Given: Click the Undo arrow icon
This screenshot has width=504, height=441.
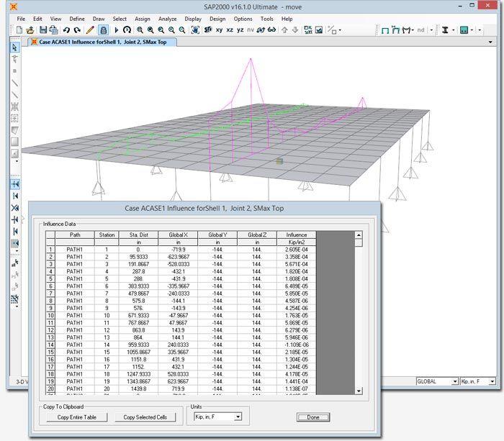Looking at the screenshot, I should 66,30.
